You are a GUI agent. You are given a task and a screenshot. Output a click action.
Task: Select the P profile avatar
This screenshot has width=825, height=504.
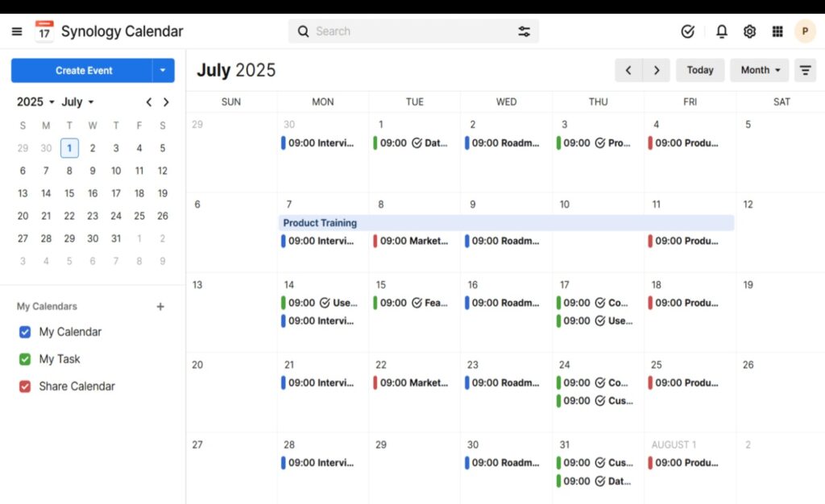pyautogui.click(x=805, y=31)
